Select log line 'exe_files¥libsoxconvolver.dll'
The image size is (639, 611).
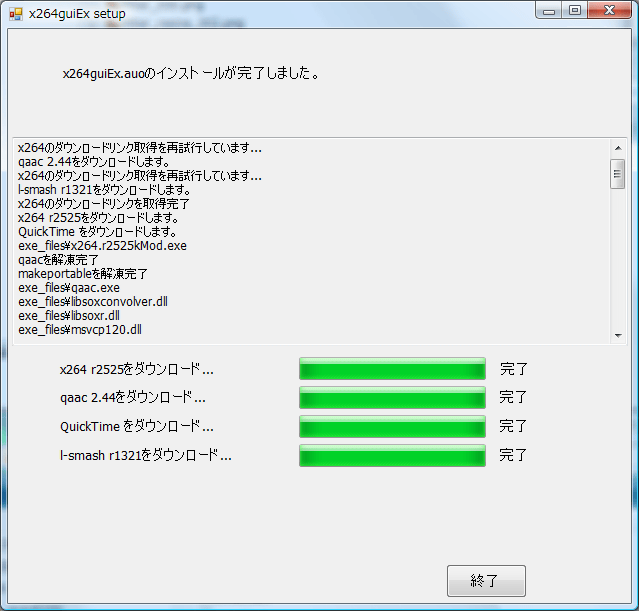coord(93,302)
